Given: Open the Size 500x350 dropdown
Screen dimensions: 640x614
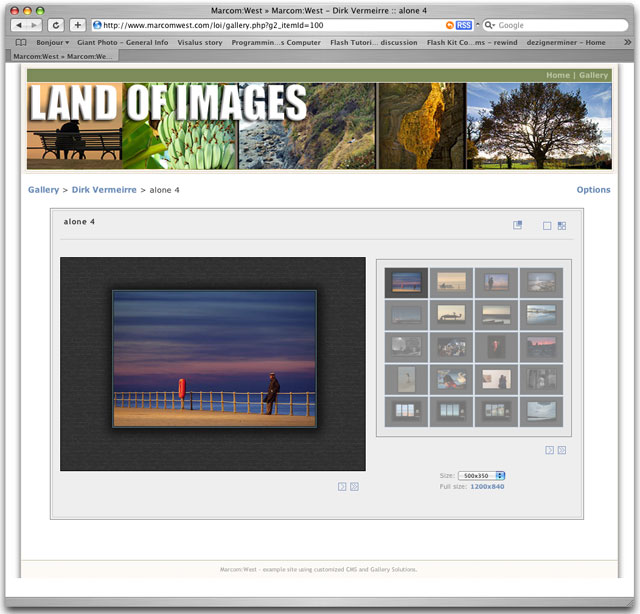Looking at the screenshot, I should (481, 476).
